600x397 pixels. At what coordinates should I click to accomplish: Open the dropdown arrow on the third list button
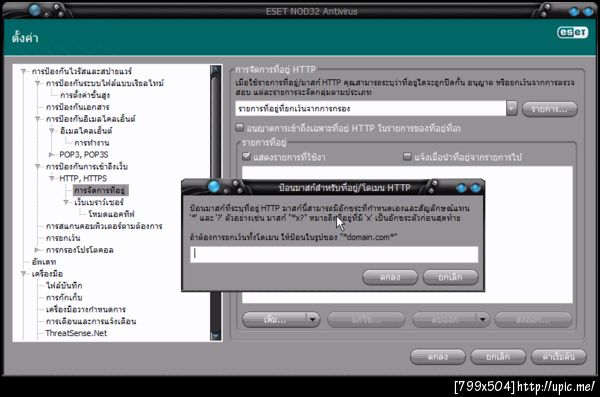483,320
